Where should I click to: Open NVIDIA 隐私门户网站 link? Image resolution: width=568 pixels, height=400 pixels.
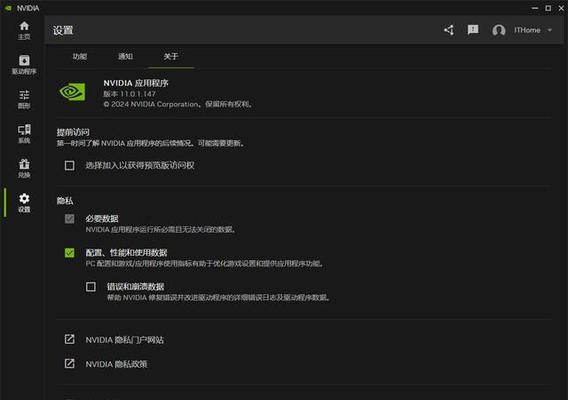tap(125, 340)
